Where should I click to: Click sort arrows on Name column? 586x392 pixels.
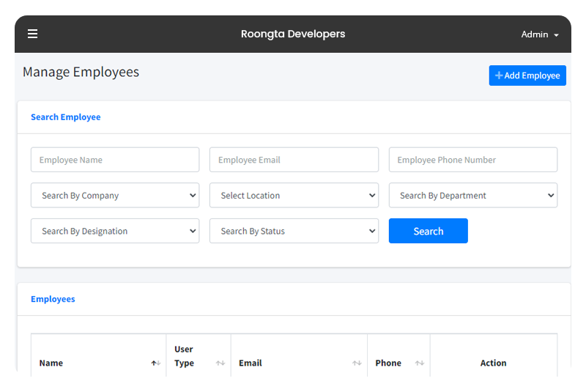[155, 363]
